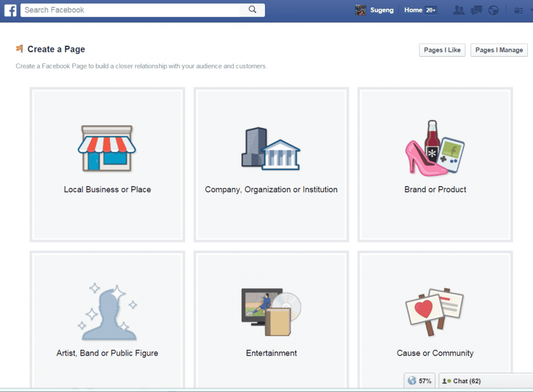533x392 pixels.
Task: Select the TV and disc Entertainment icon
Action: 271,312
